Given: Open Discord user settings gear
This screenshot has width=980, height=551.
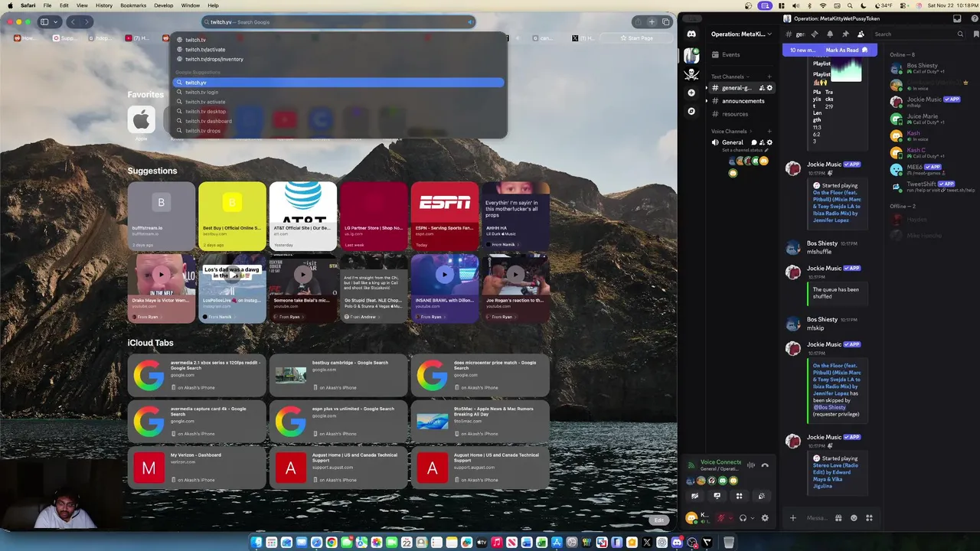Looking at the screenshot, I should 764,518.
